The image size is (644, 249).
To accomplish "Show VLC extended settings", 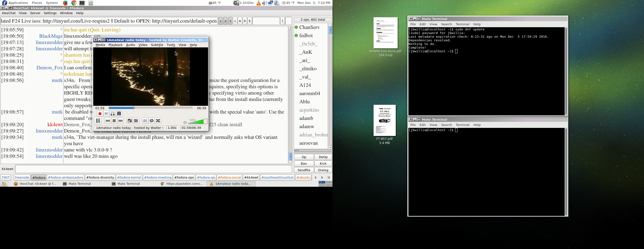I will click(x=136, y=121).
